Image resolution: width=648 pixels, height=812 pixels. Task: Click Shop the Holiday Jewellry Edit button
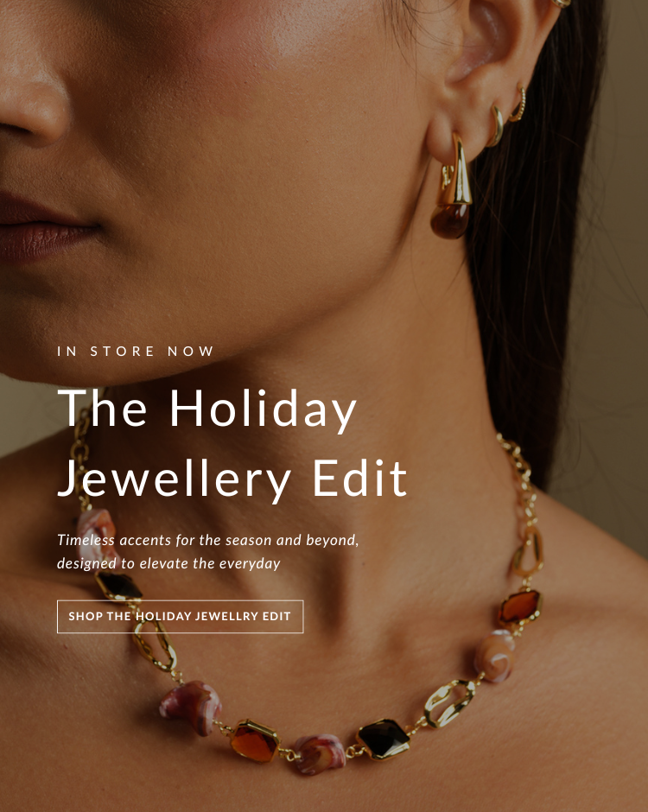pos(180,616)
